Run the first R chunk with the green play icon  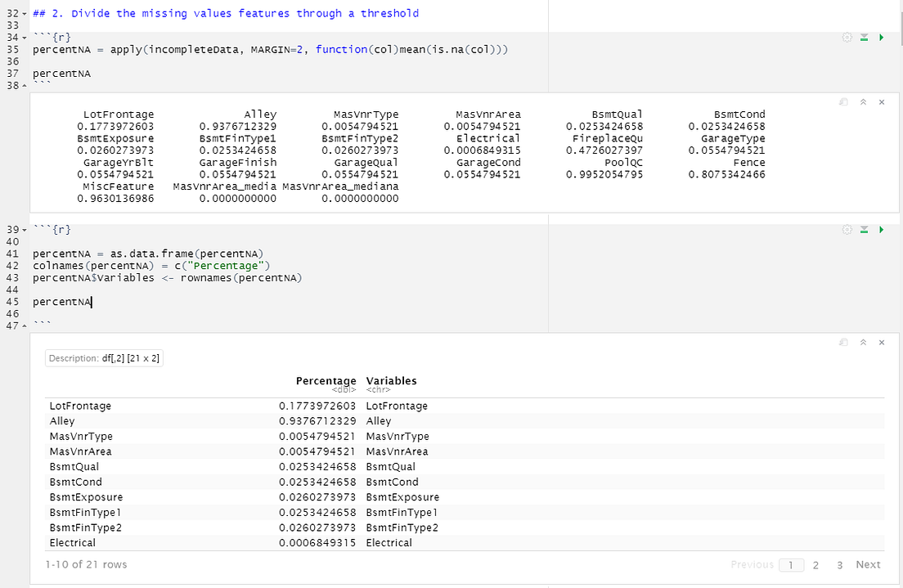coord(881,37)
